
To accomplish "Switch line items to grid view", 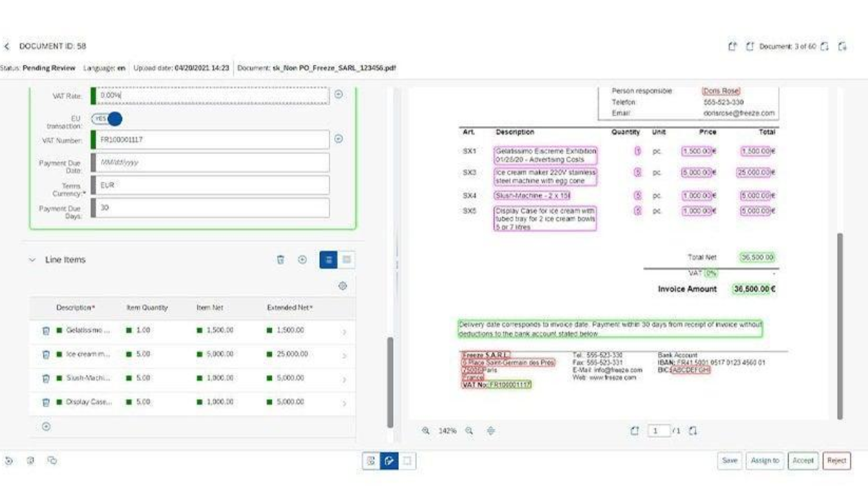I will (x=347, y=259).
